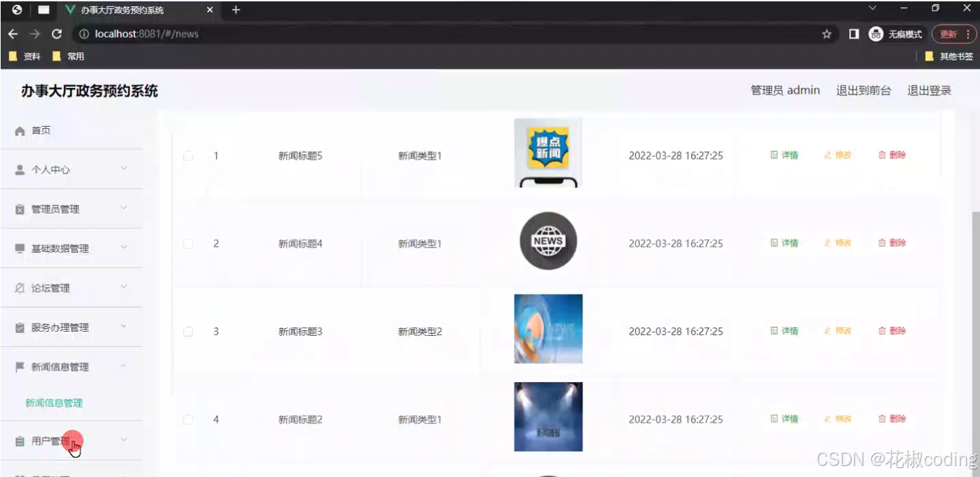
Task: Click 删除 for 新闻标题5
Action: point(892,156)
